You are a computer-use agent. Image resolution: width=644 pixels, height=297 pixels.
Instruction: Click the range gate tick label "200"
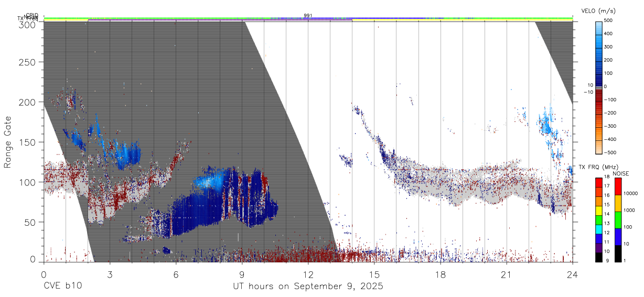[27, 102]
